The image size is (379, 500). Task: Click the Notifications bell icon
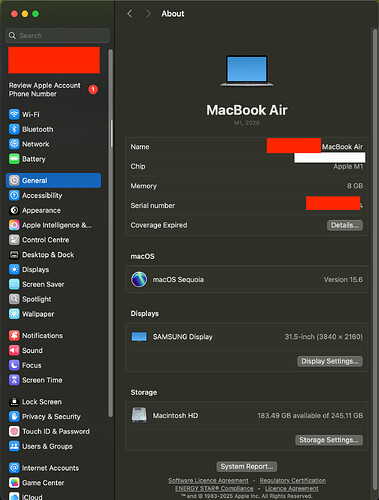point(14,335)
